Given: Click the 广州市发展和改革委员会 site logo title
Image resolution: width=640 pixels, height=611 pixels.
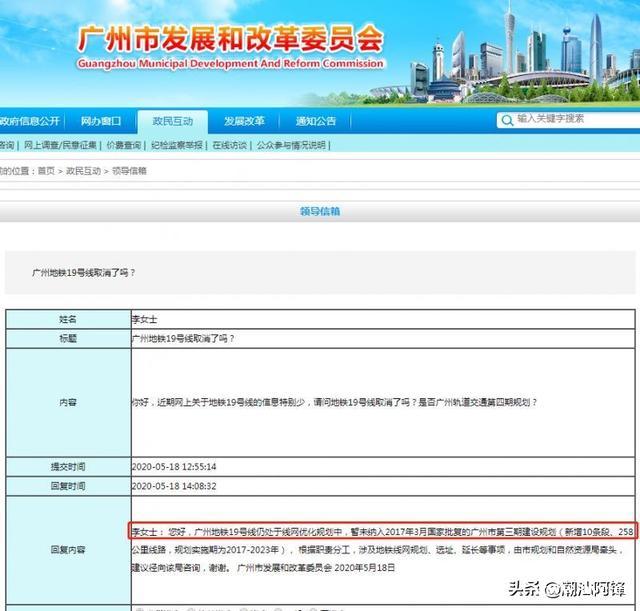Looking at the screenshot, I should [x=231, y=39].
